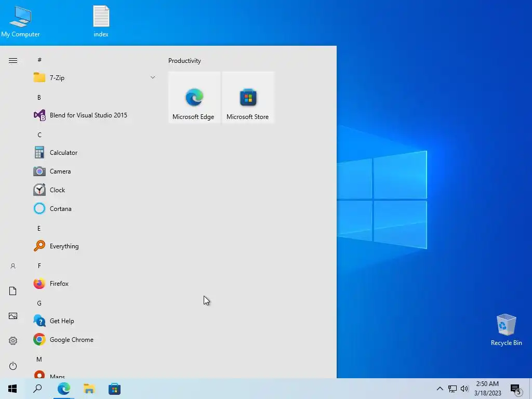
Task: Open the Get Help app
Action: tap(95, 321)
